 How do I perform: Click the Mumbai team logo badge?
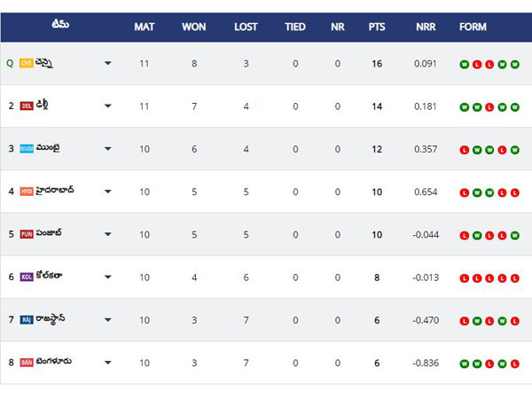(x=26, y=148)
